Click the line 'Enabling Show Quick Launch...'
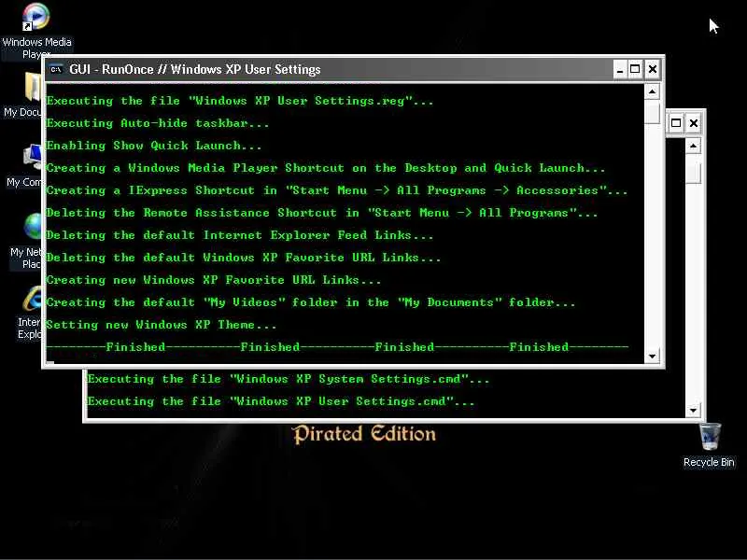Image resolution: width=747 pixels, height=560 pixels. 154,146
